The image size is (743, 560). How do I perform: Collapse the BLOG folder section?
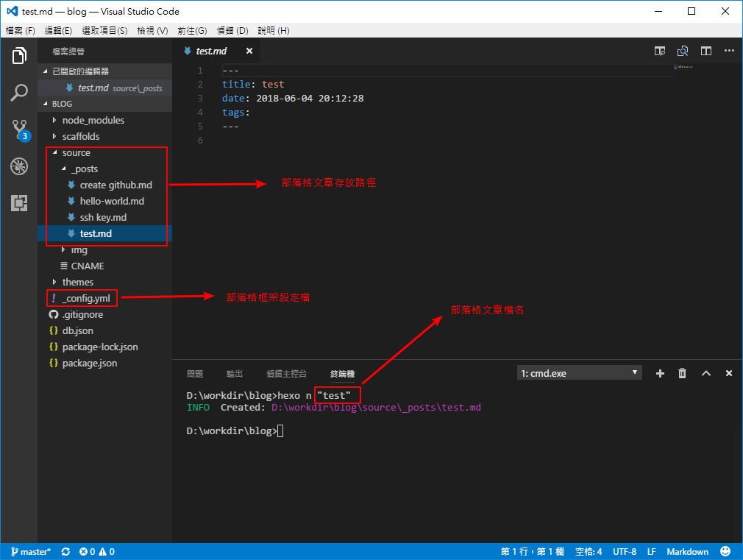[x=46, y=103]
